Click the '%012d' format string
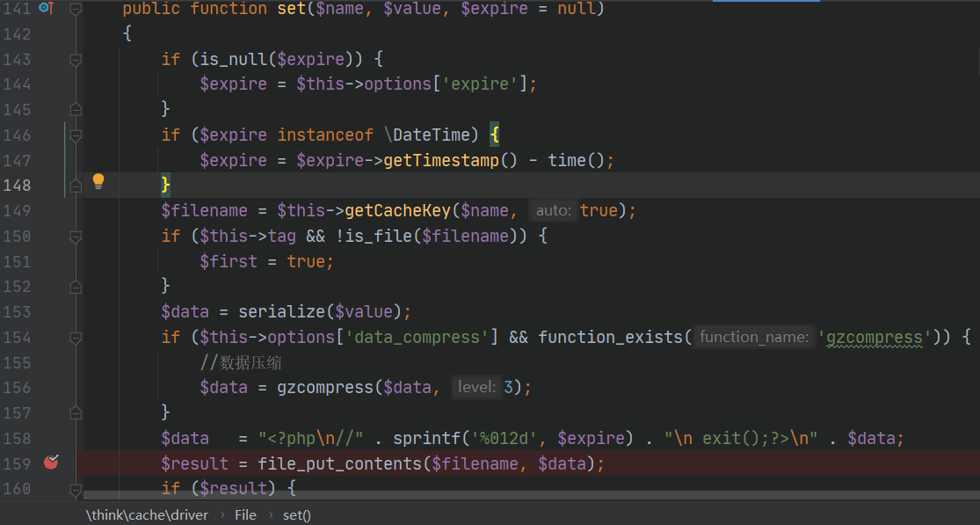The width and height of the screenshot is (980, 525). pos(504,438)
